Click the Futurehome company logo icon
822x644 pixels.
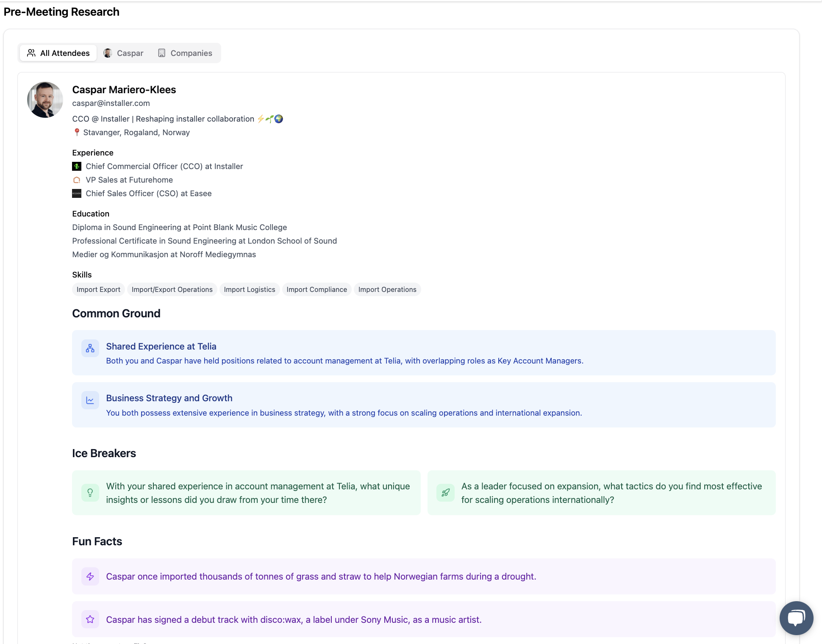click(77, 180)
